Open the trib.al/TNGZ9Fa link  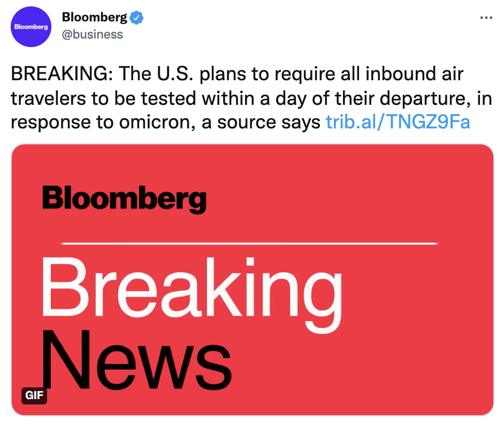[x=398, y=122]
